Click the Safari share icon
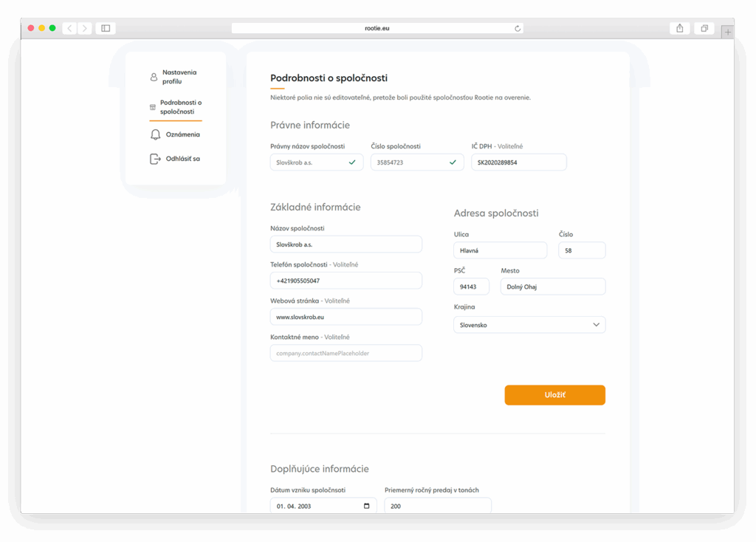The image size is (756, 542). [x=679, y=28]
